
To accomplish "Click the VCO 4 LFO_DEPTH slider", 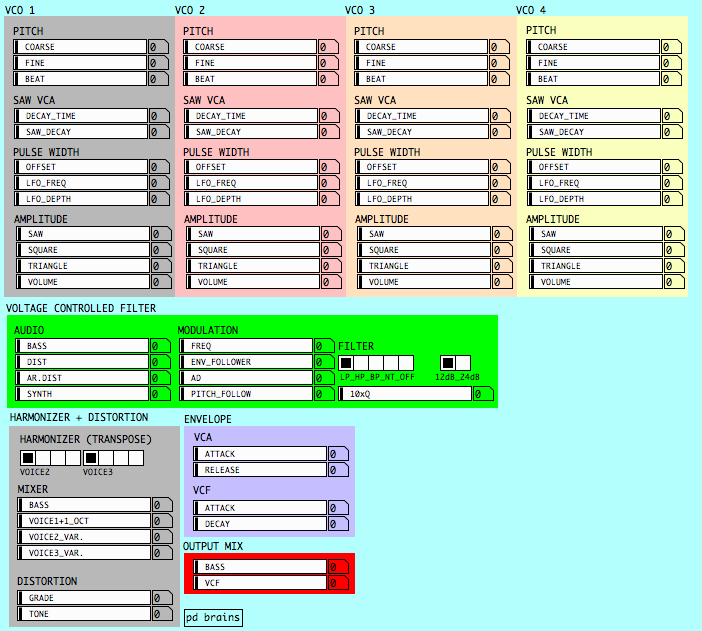I will coord(594,199).
